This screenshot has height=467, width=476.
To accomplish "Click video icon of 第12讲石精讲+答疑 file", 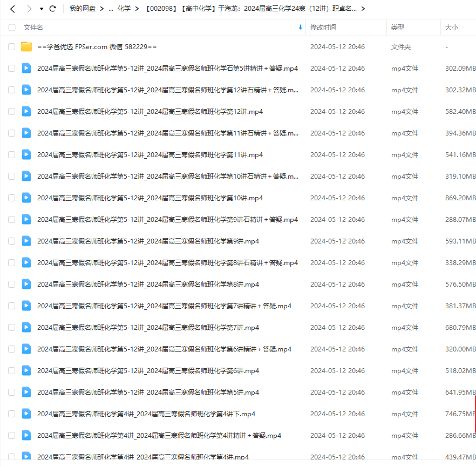I will click(26, 90).
